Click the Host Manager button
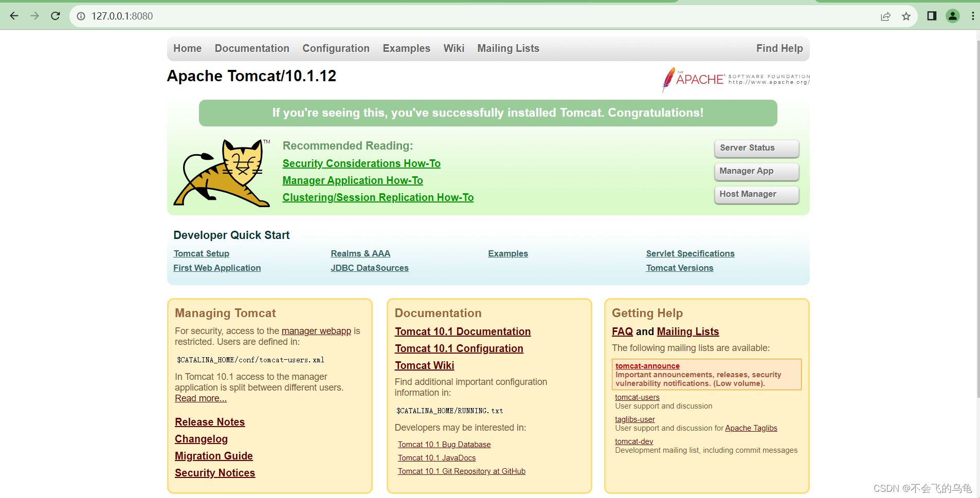The width and height of the screenshot is (980, 498). tap(756, 194)
